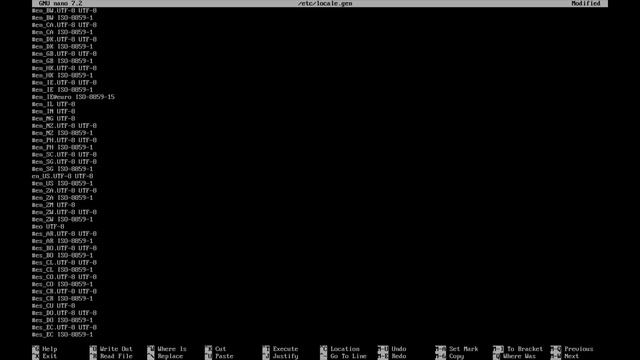Click the /etc/locale.gen filename in title bar
This screenshot has width=640, height=360.
point(325,3)
